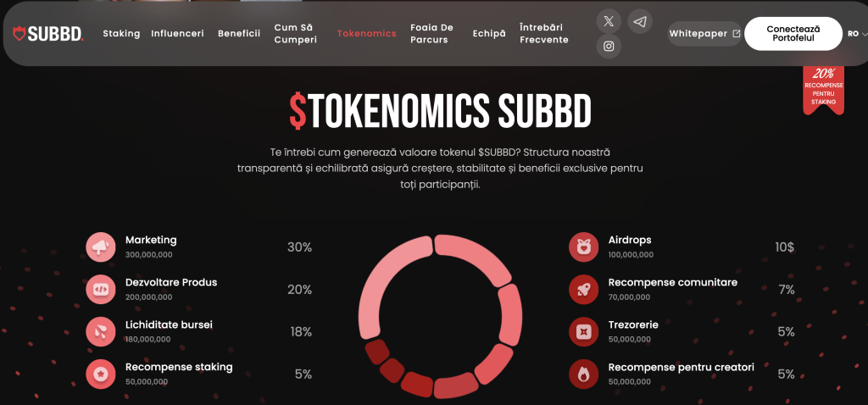Open the X (Twitter) social icon
The image size is (868, 405).
[x=609, y=21]
